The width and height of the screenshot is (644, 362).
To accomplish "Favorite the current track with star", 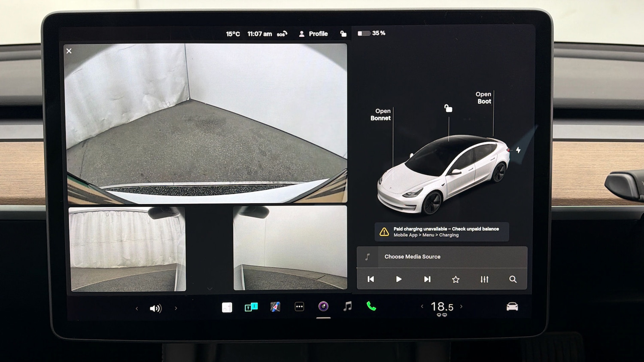I will click(456, 279).
